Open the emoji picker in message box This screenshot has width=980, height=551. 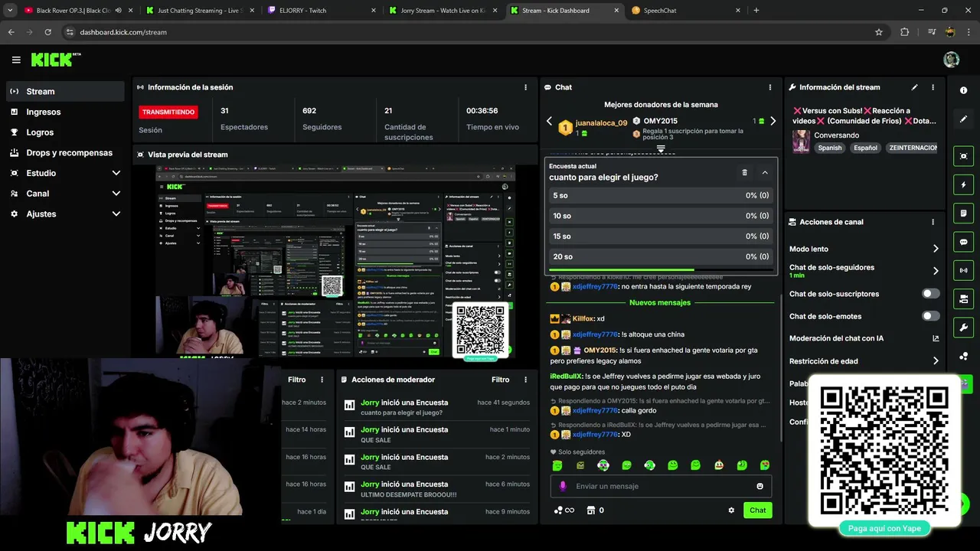click(759, 486)
